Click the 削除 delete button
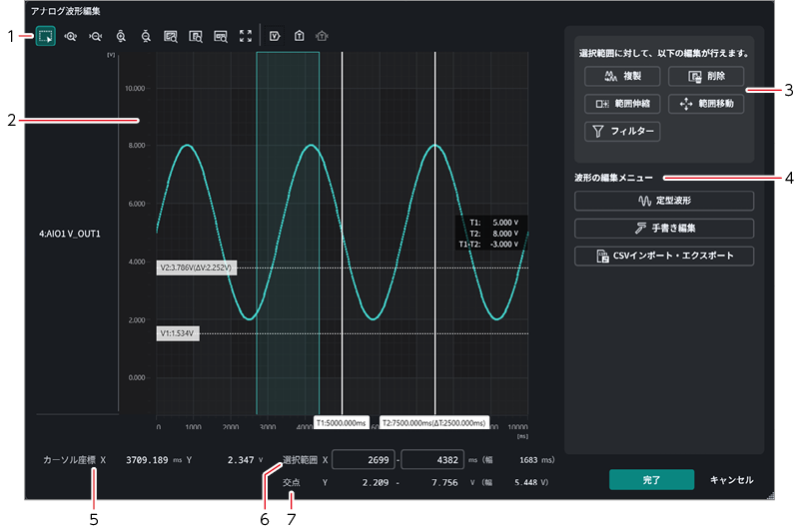The width and height of the screenshot is (801, 532). click(x=706, y=76)
